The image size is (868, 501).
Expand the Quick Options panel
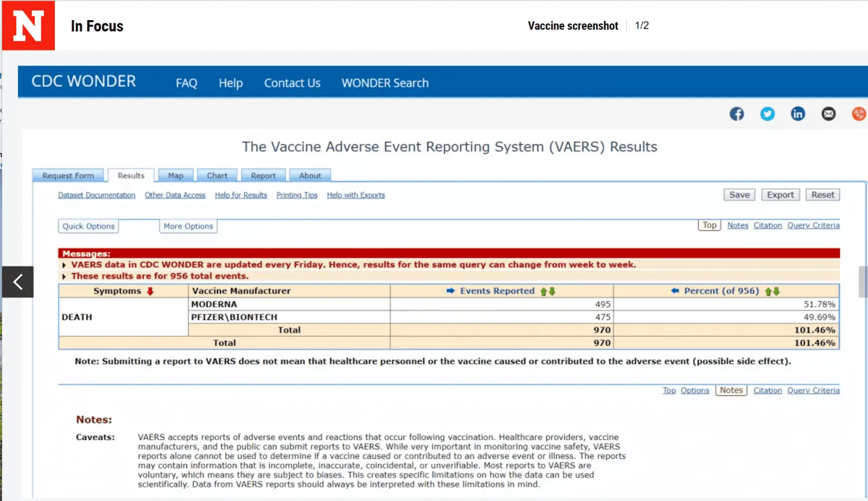(88, 226)
